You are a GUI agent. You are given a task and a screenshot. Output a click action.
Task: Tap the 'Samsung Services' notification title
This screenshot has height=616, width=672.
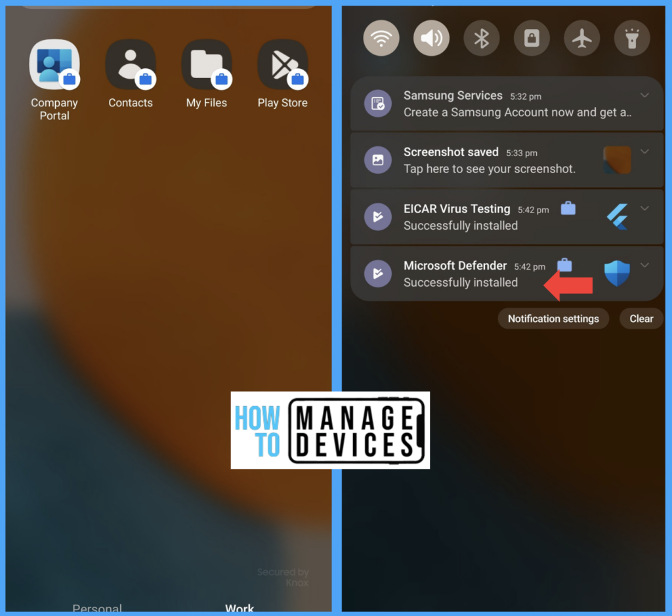453,95
